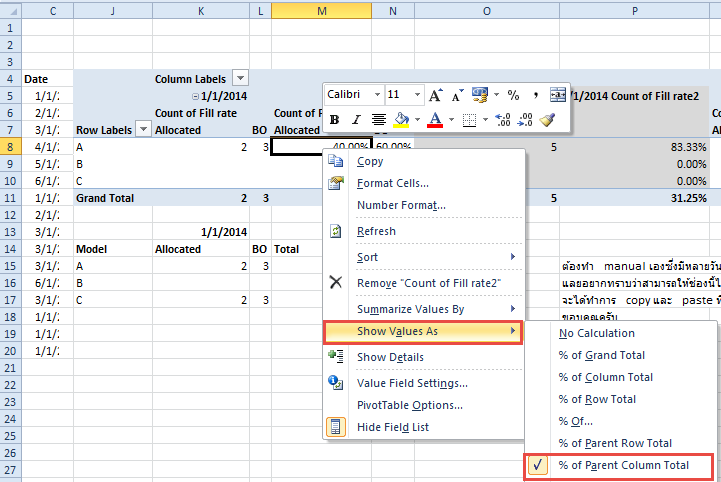Viewport: 721px width, 482px height.
Task: Increase font size with the large A icon
Action: (436, 95)
